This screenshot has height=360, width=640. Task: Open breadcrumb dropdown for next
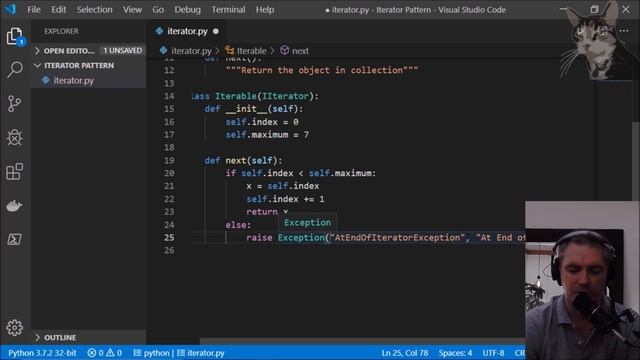[x=300, y=51]
